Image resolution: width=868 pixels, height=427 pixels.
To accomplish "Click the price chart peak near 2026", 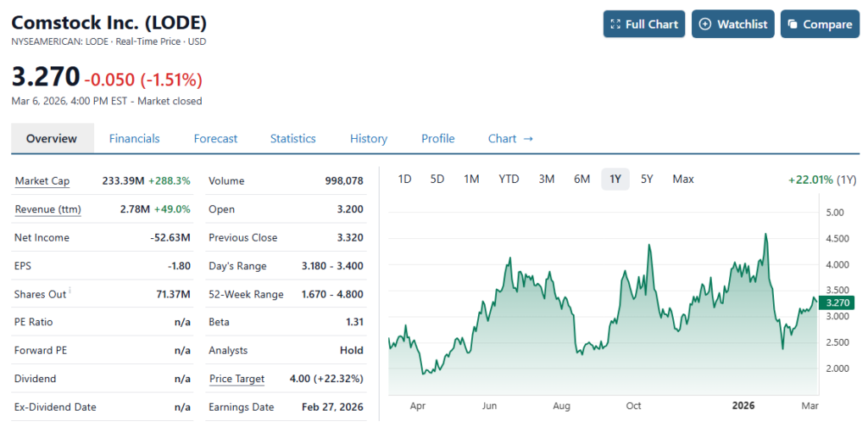I will click(765, 235).
